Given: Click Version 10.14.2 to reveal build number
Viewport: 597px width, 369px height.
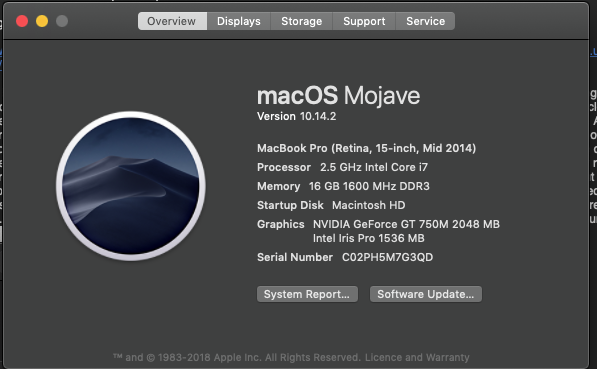Looking at the screenshot, I should (297, 116).
